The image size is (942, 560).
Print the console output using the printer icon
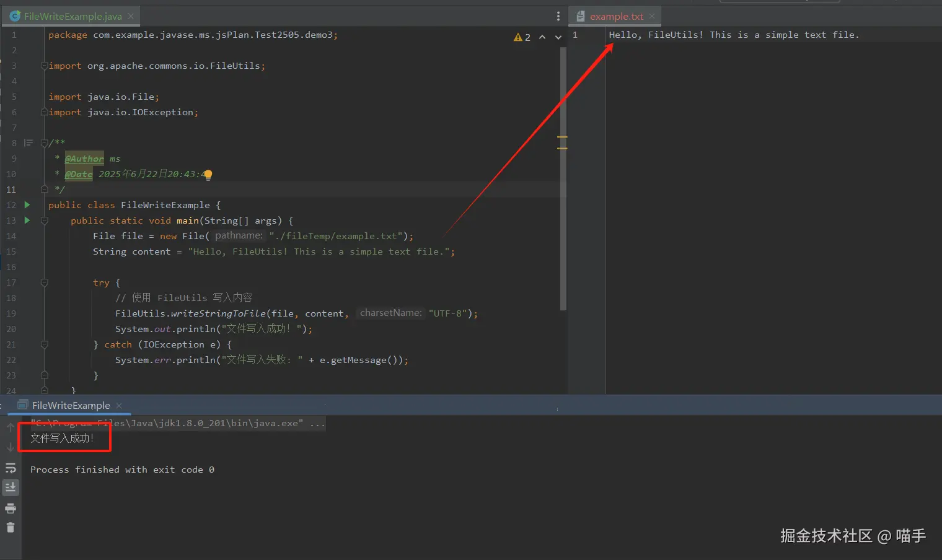11,509
